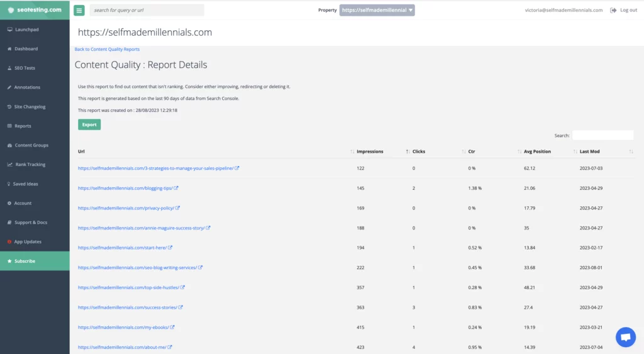Click the Saved Ideas lightbulb icon

point(9,184)
